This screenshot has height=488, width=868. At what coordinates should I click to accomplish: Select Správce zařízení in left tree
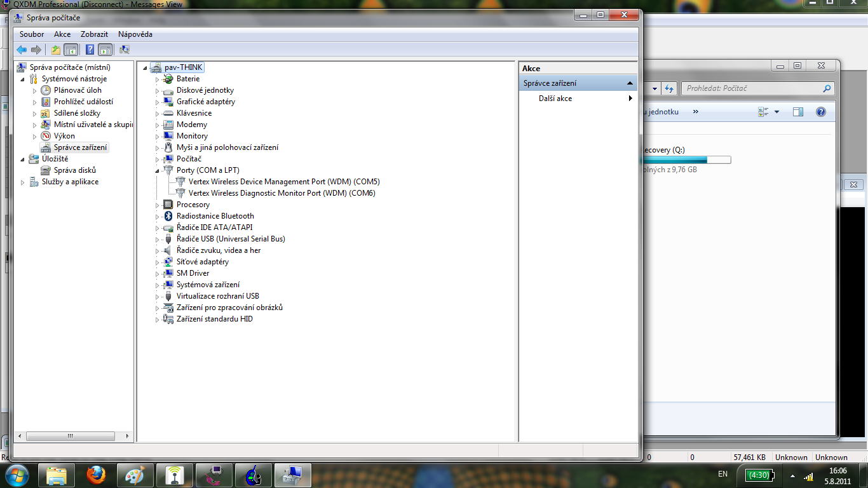click(x=81, y=147)
